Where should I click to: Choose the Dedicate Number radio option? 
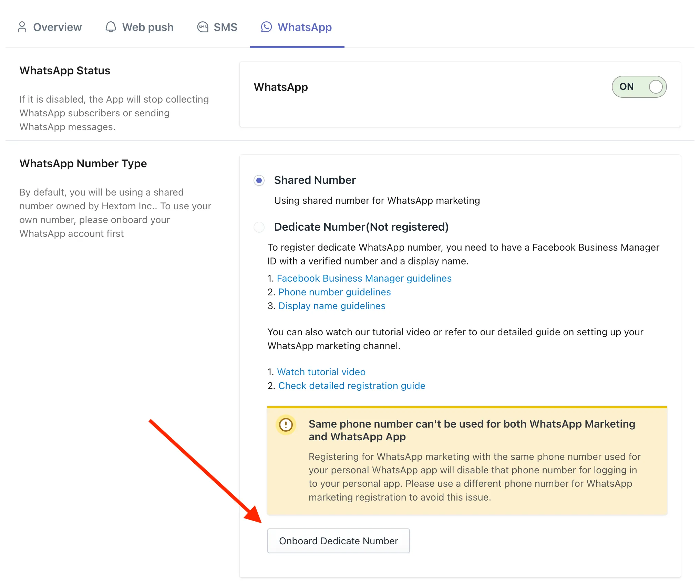tap(259, 227)
